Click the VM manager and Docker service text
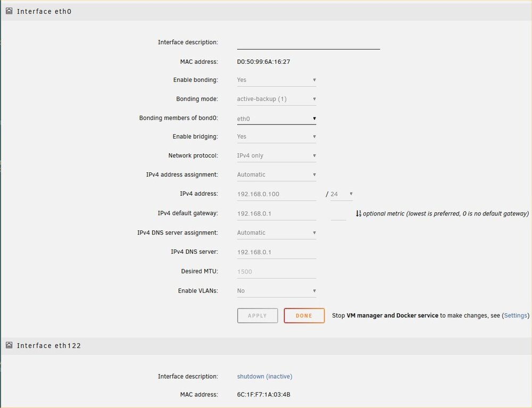 pos(393,315)
